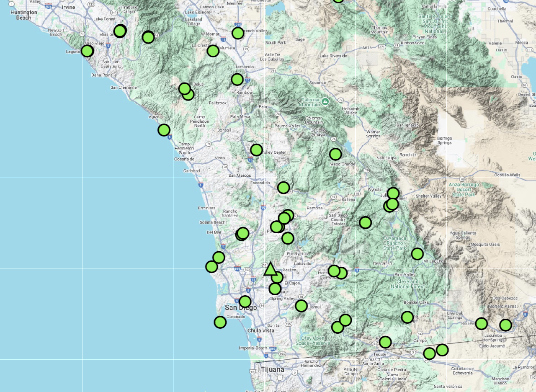Open the marker next to Valley Center
536x392 pixels.
tap(256, 150)
